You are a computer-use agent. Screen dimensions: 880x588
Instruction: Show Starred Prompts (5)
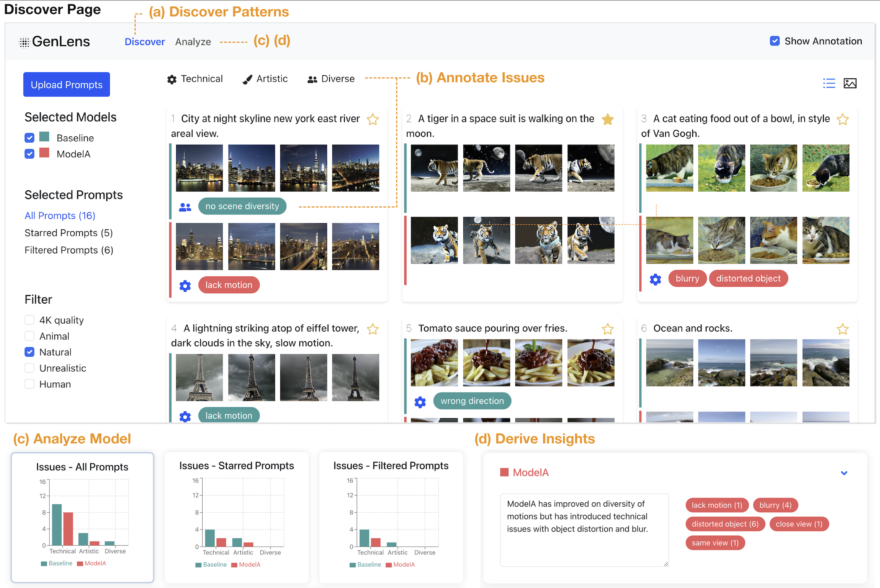pos(68,233)
